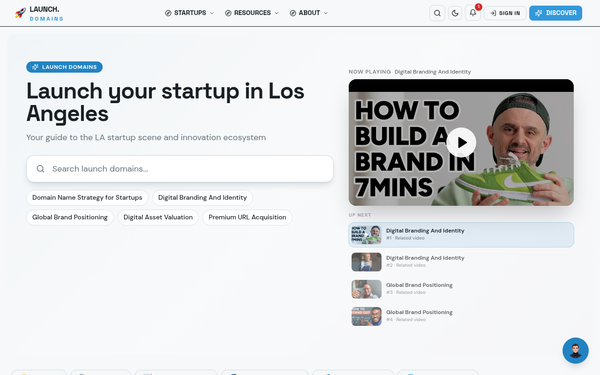This screenshot has height=375, width=600.
Task: Click compass icon beside Startups
Action: pos(168,13)
